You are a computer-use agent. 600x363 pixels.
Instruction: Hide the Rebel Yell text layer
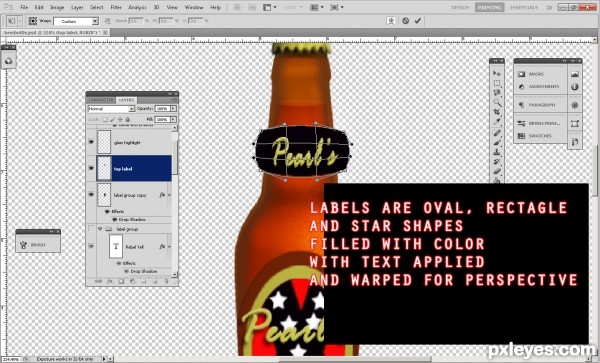point(91,246)
